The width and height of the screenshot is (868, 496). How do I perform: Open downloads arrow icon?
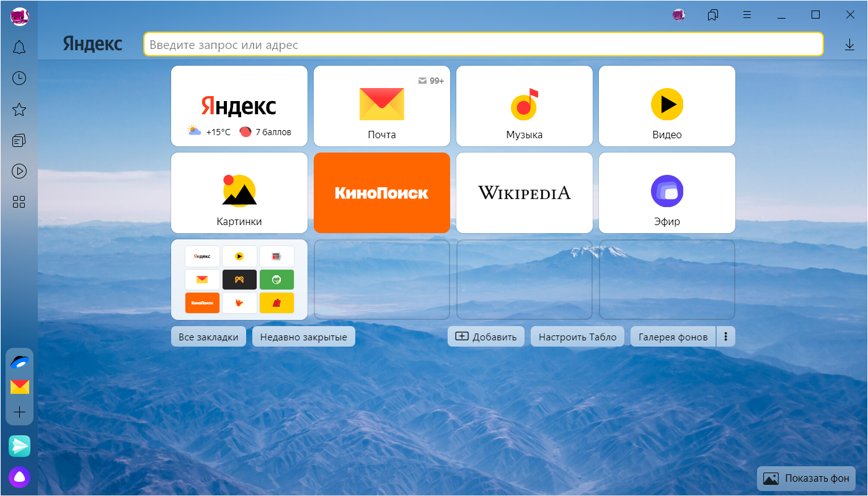tap(849, 45)
